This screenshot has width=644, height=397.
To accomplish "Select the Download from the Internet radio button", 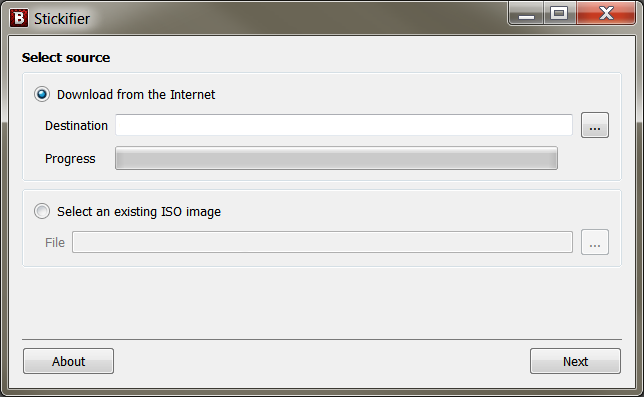I will pos(42,94).
